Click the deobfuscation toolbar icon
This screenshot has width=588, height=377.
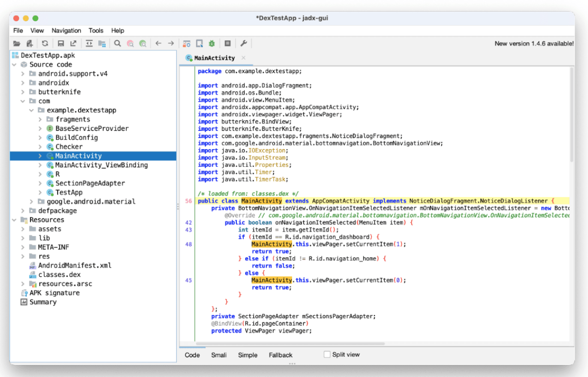click(x=186, y=43)
